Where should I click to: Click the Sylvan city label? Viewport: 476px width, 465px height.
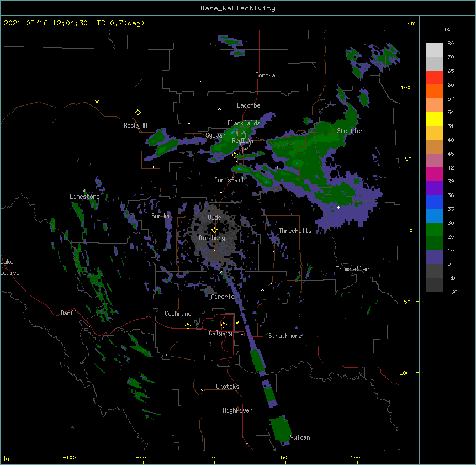pyautogui.click(x=215, y=135)
